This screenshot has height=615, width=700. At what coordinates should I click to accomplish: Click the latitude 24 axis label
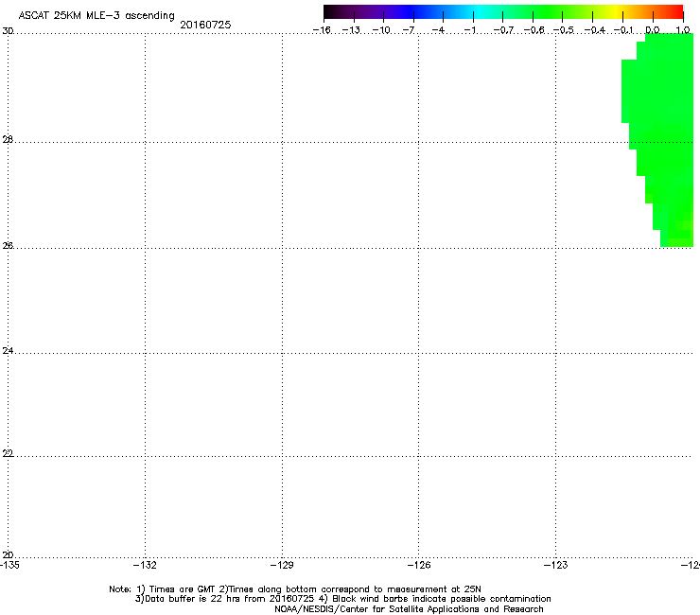click(8, 351)
